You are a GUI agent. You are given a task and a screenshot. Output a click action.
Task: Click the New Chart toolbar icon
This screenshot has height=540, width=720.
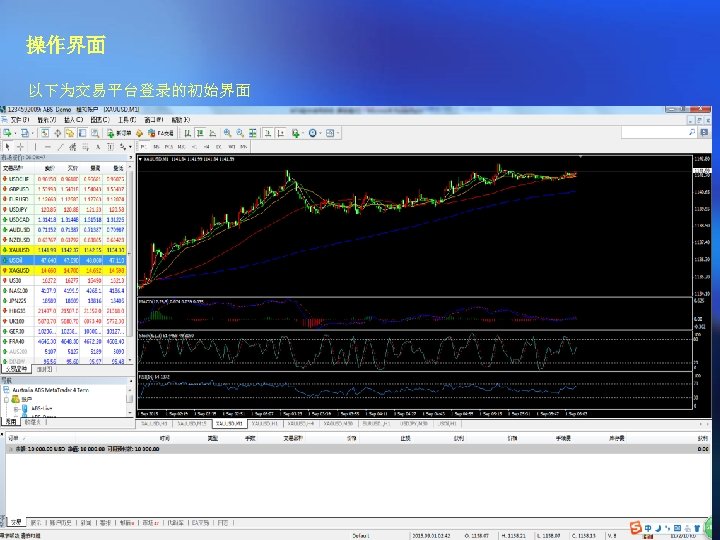coord(7,133)
